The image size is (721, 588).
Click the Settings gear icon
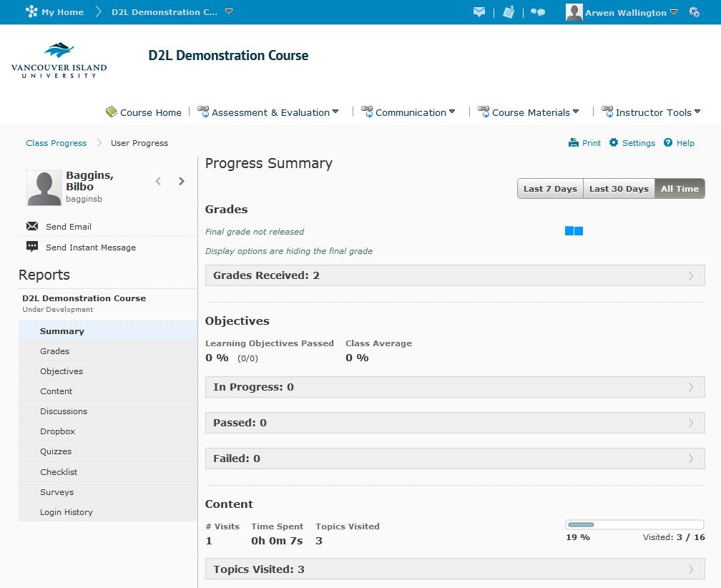click(614, 142)
